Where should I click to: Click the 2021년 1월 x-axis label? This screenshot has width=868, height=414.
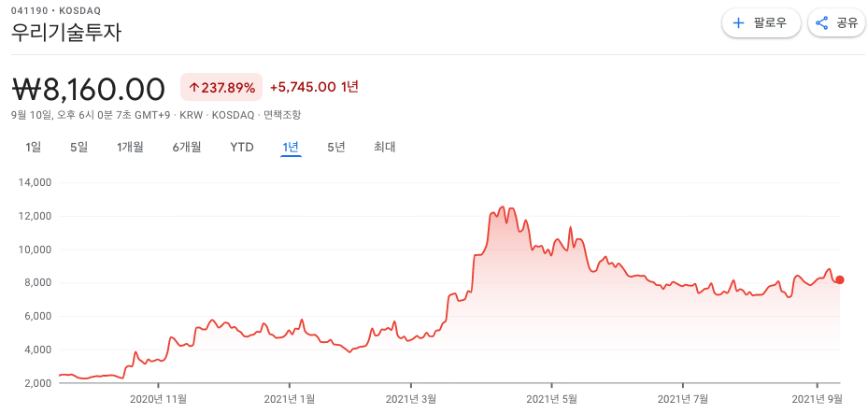point(290,398)
